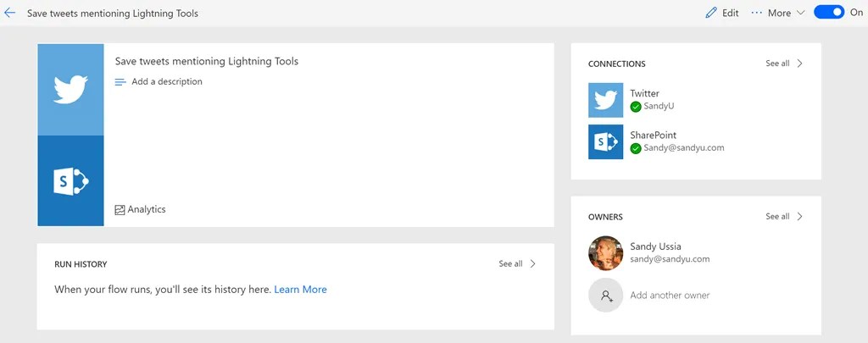Screen dimensions: 868x343
Task: Click the large SharePoint tile
Action: point(70,181)
